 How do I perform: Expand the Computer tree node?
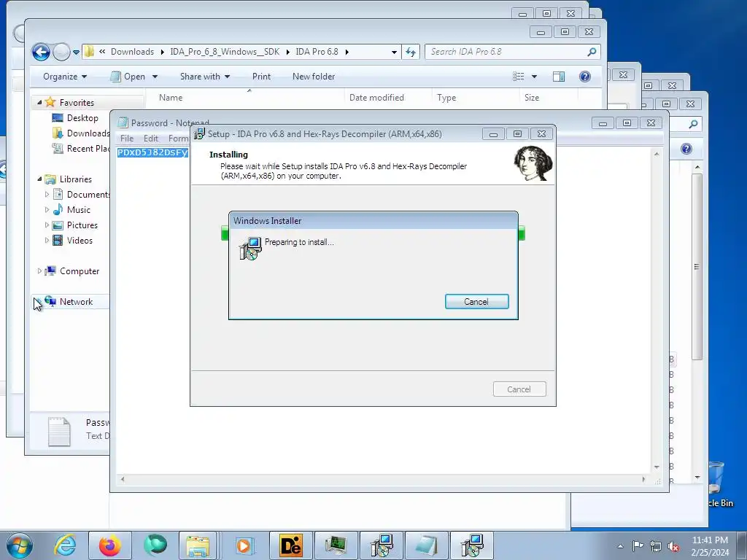pyautogui.click(x=39, y=271)
